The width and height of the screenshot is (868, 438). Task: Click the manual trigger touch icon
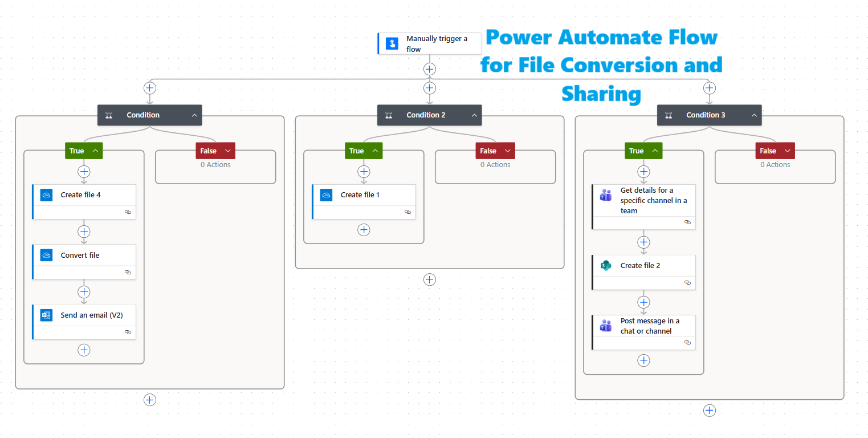pyautogui.click(x=392, y=43)
